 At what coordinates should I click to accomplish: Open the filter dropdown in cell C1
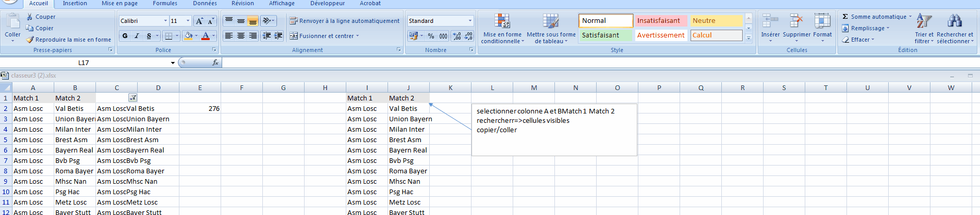pos(133,98)
